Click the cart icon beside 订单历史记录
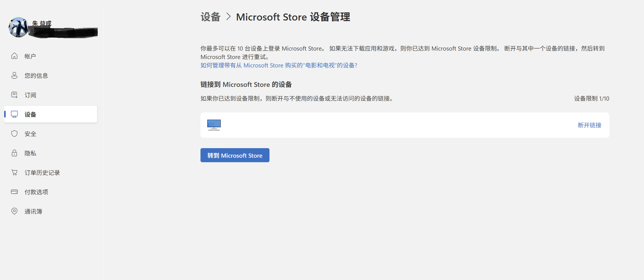644x280 pixels. tap(14, 172)
